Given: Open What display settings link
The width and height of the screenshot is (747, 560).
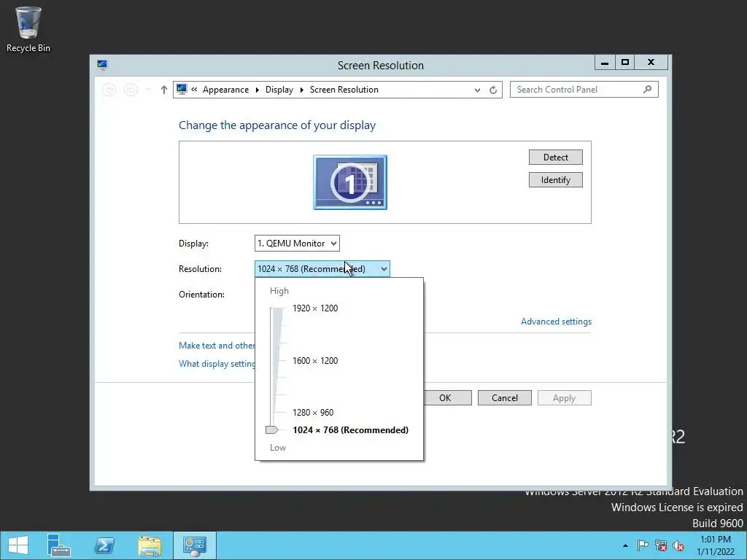Looking at the screenshot, I should click(x=217, y=364).
